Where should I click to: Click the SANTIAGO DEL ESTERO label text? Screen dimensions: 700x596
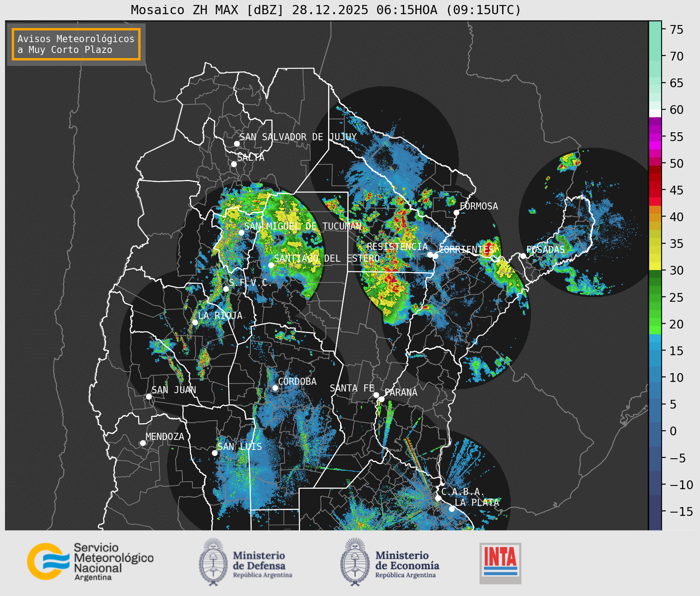(327, 258)
